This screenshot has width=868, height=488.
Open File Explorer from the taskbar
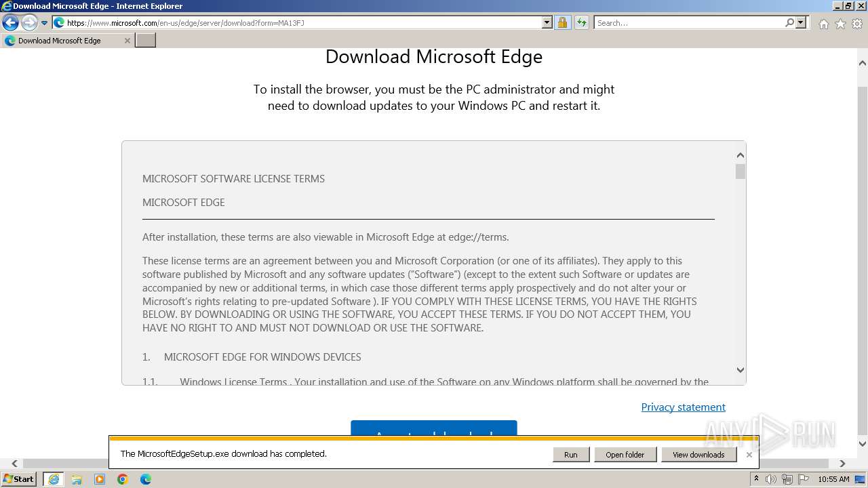(77, 479)
